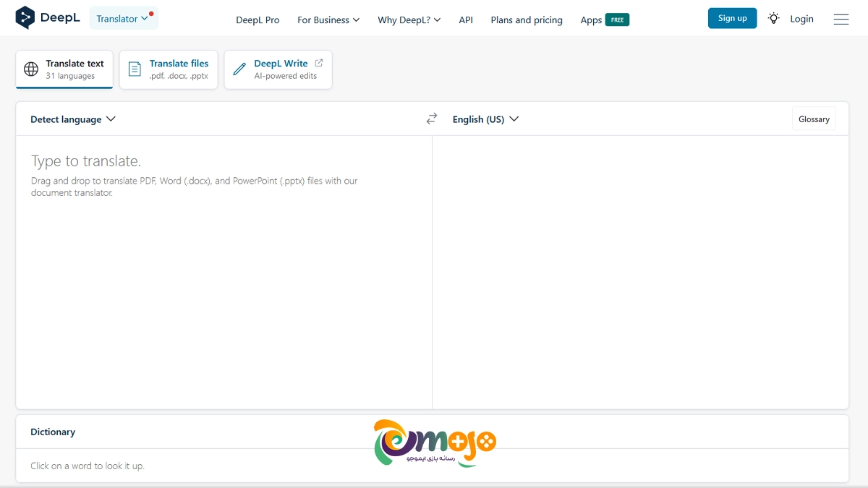Open Plans and pricing
868x488 pixels.
coord(527,20)
